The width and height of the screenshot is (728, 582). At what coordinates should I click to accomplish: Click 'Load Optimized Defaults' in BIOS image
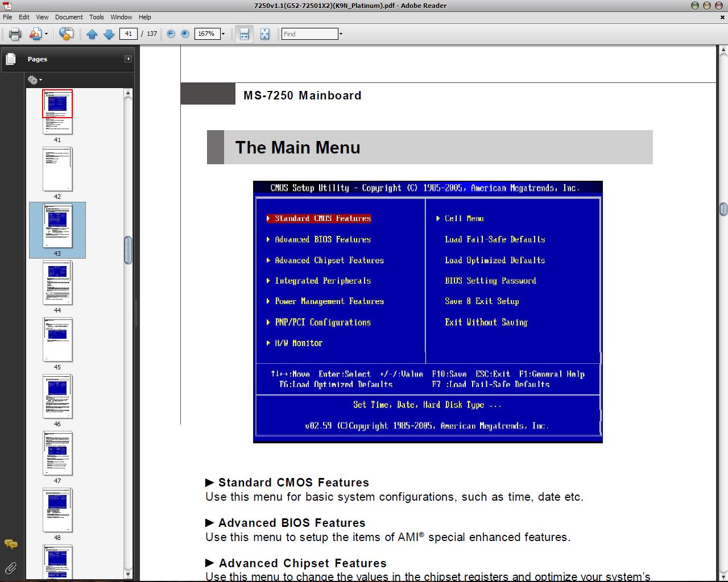click(495, 260)
